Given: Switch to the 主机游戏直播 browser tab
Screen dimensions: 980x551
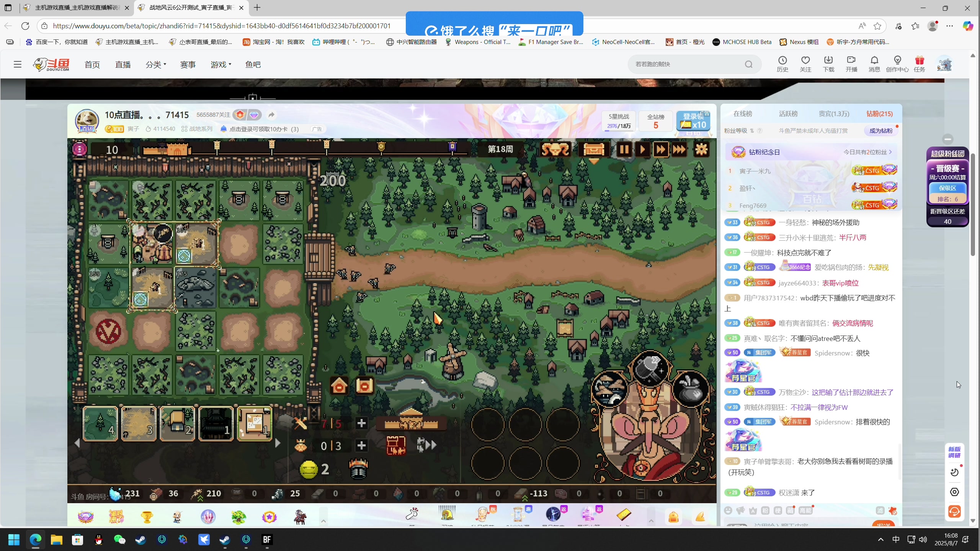Looking at the screenshot, I should coord(77,8).
